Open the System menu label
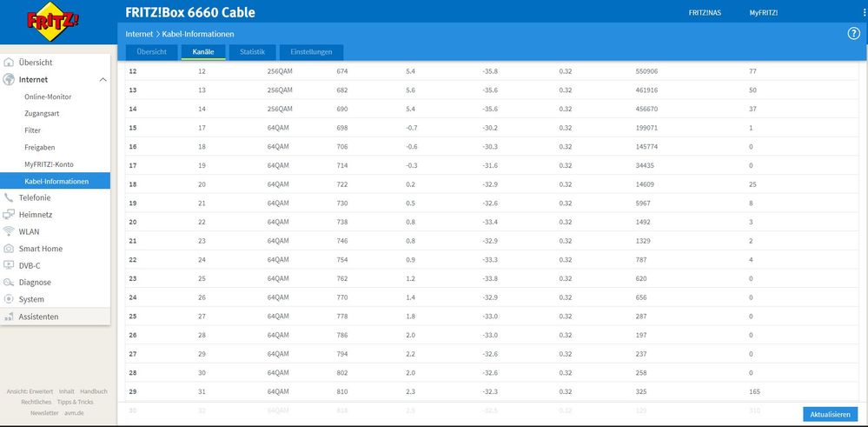The height and width of the screenshot is (427, 868). pos(31,299)
